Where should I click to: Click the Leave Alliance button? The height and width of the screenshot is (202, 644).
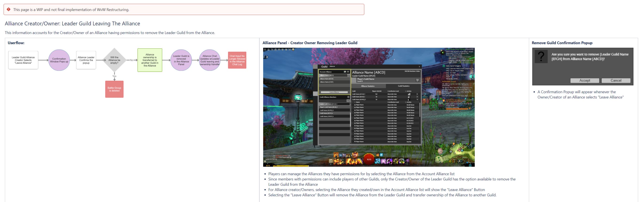(334, 92)
